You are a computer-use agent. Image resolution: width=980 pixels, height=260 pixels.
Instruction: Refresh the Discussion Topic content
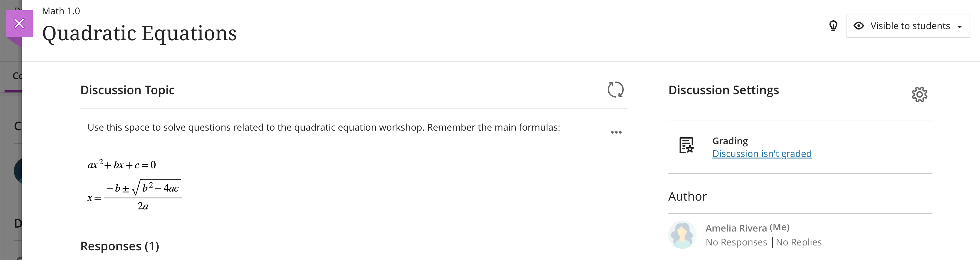(616, 90)
